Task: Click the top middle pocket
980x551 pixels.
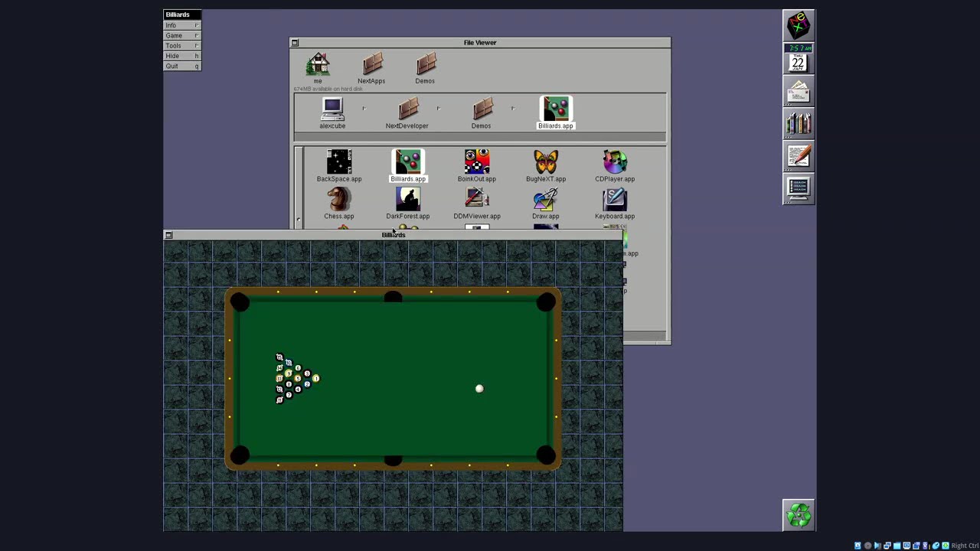Action: tap(393, 297)
